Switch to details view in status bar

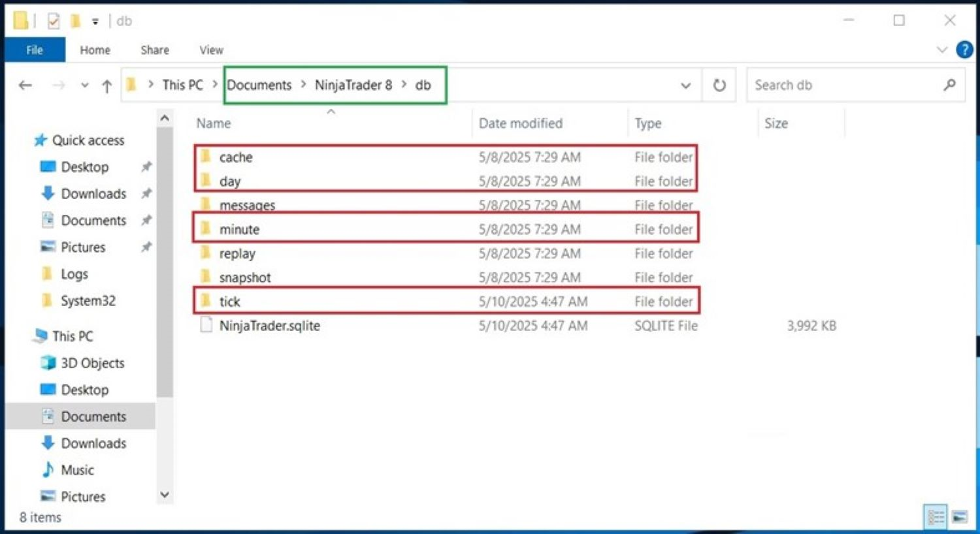tap(936, 517)
